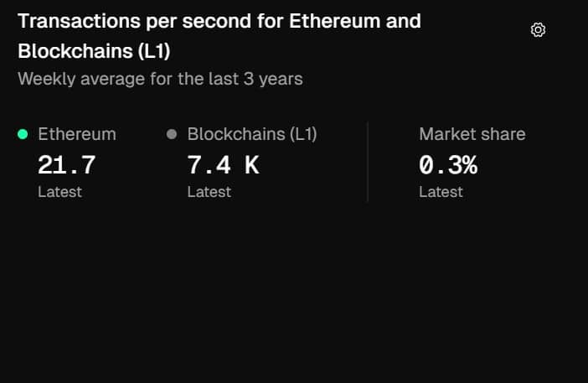
Task: Click 'Latest' under the 7.4 K value
Action: [x=209, y=192]
